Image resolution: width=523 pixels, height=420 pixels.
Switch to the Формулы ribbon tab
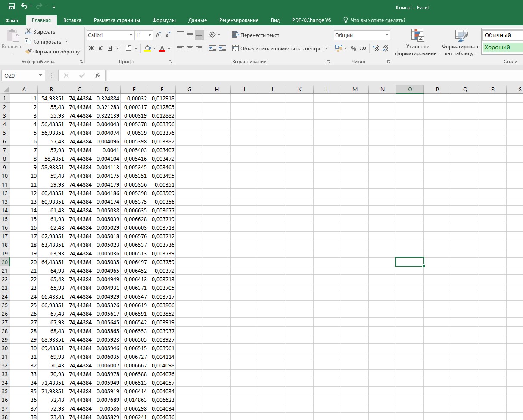pos(164,20)
